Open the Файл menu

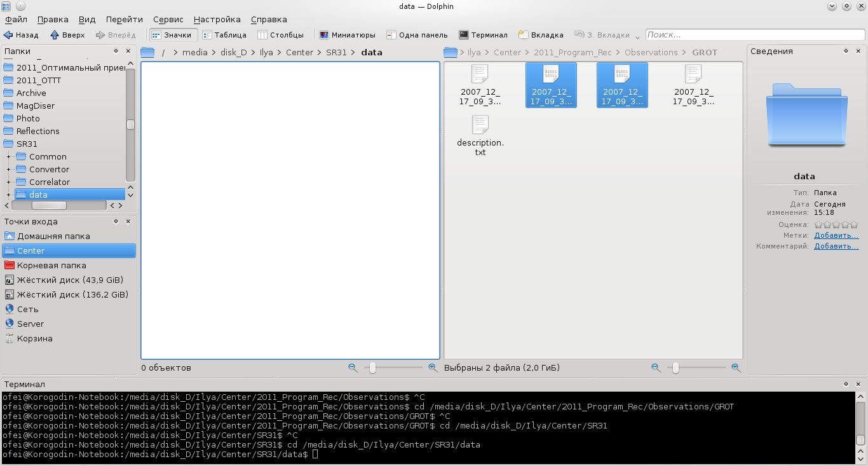pyautogui.click(x=16, y=20)
